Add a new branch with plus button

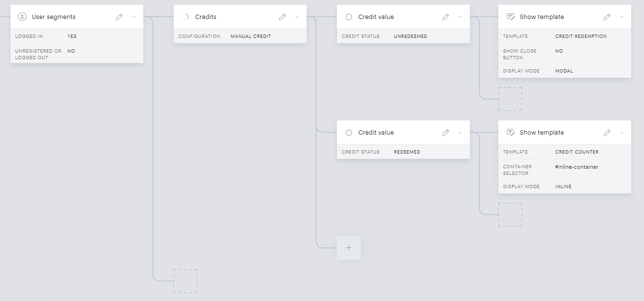pyautogui.click(x=349, y=248)
